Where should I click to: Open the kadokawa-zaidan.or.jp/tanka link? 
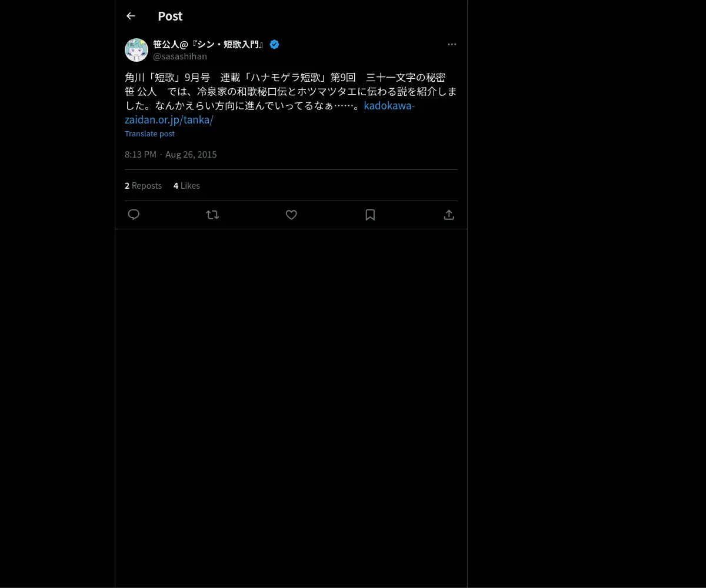tap(269, 112)
